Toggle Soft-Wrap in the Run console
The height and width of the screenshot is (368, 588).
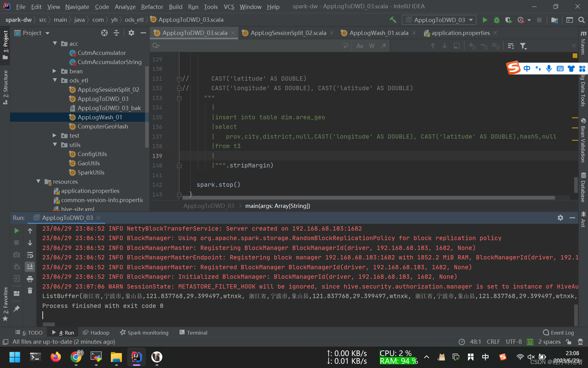pyautogui.click(x=30, y=255)
